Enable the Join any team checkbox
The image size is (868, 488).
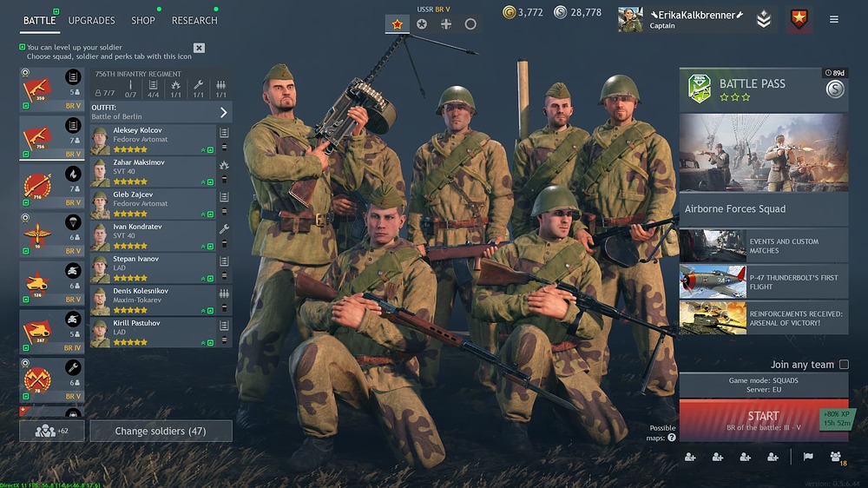pos(844,365)
